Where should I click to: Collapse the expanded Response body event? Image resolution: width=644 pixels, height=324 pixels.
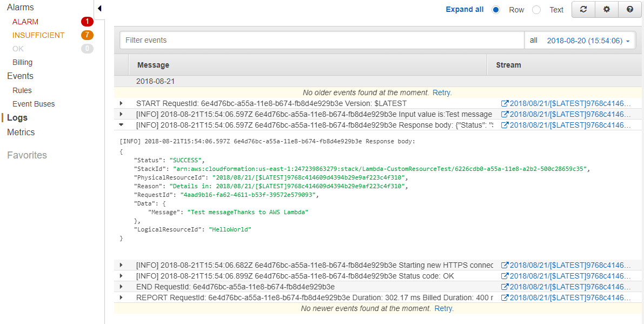(121, 124)
